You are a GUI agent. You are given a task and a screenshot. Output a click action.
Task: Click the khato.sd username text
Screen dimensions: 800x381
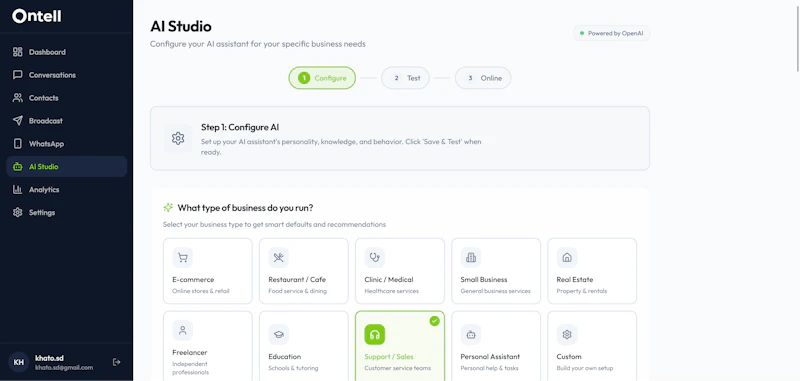49,358
